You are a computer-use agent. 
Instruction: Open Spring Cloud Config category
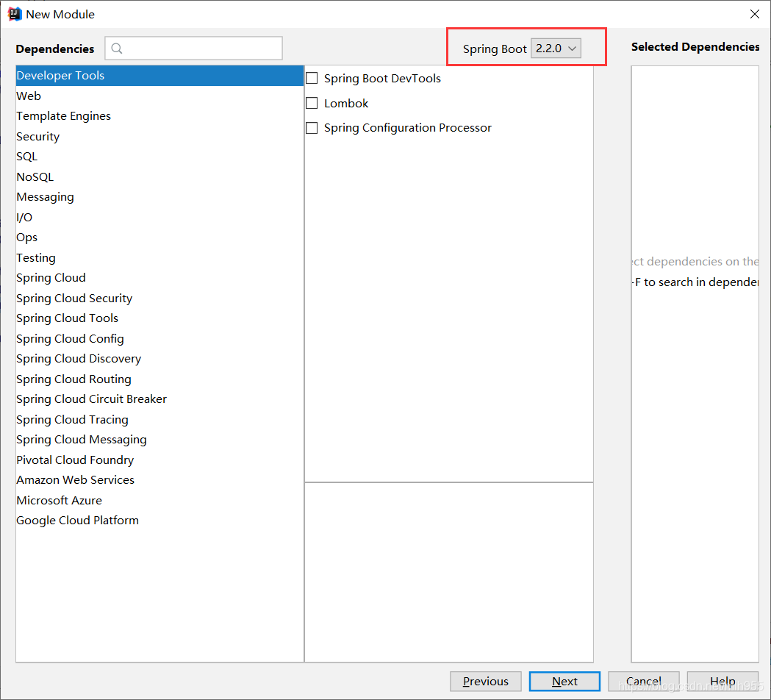[x=159, y=338]
